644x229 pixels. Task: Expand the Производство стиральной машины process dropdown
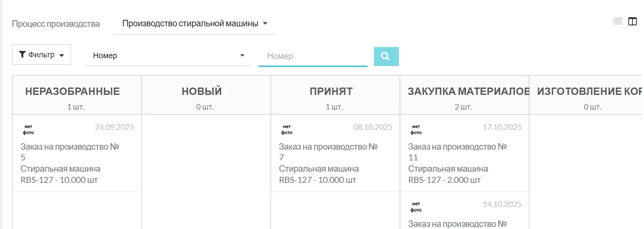coord(194,24)
